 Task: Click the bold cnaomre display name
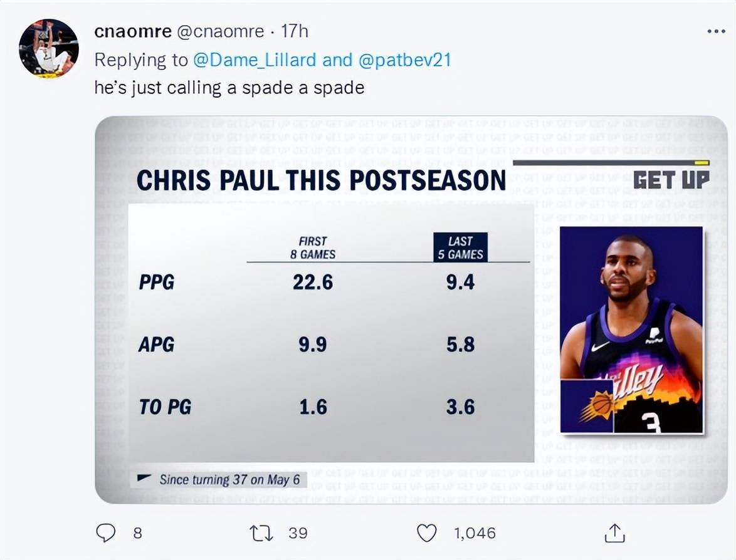pos(132,31)
